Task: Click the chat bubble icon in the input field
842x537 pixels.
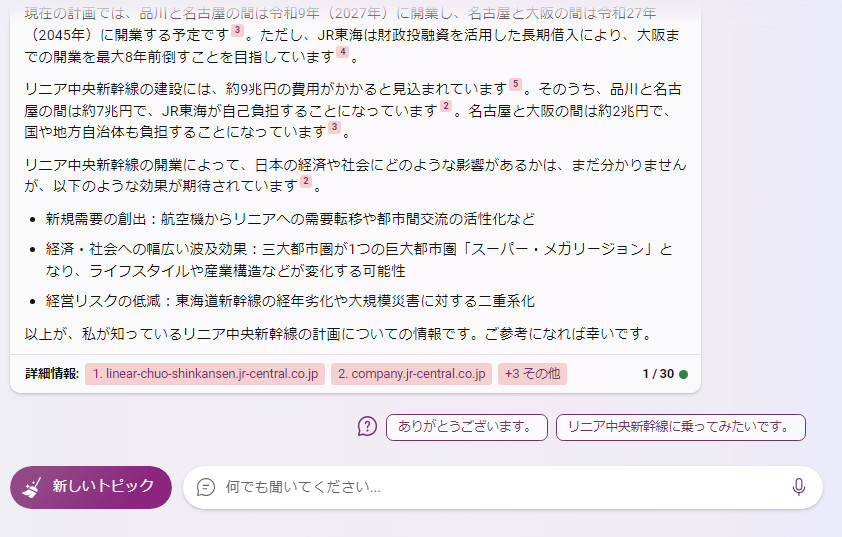Action: pyautogui.click(x=206, y=487)
